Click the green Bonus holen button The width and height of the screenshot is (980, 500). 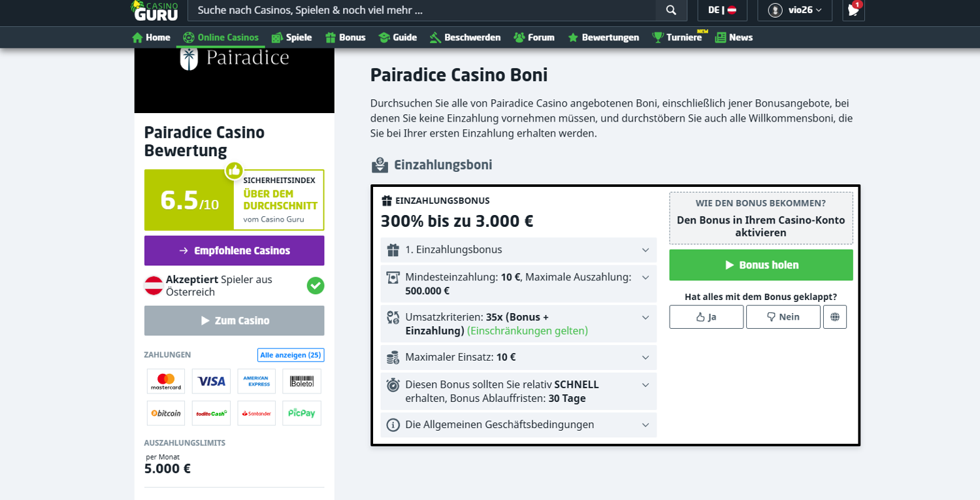point(761,265)
